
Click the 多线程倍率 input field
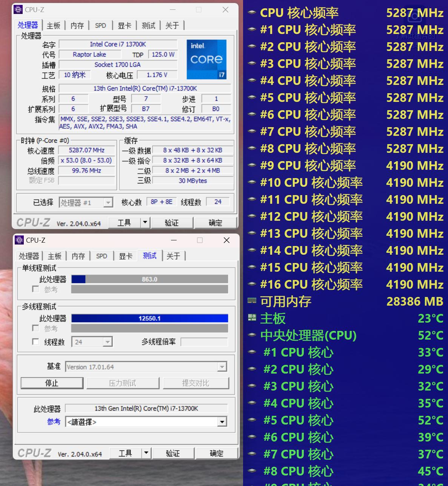coord(204,342)
